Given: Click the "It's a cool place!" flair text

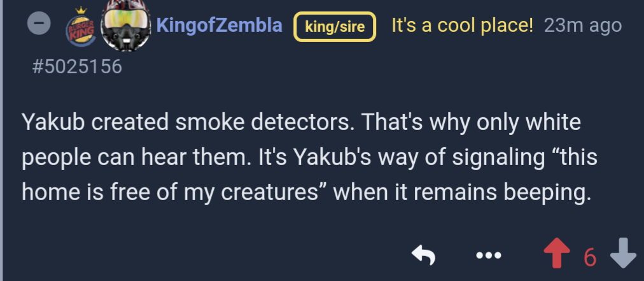Looking at the screenshot, I should pyautogui.click(x=462, y=25).
